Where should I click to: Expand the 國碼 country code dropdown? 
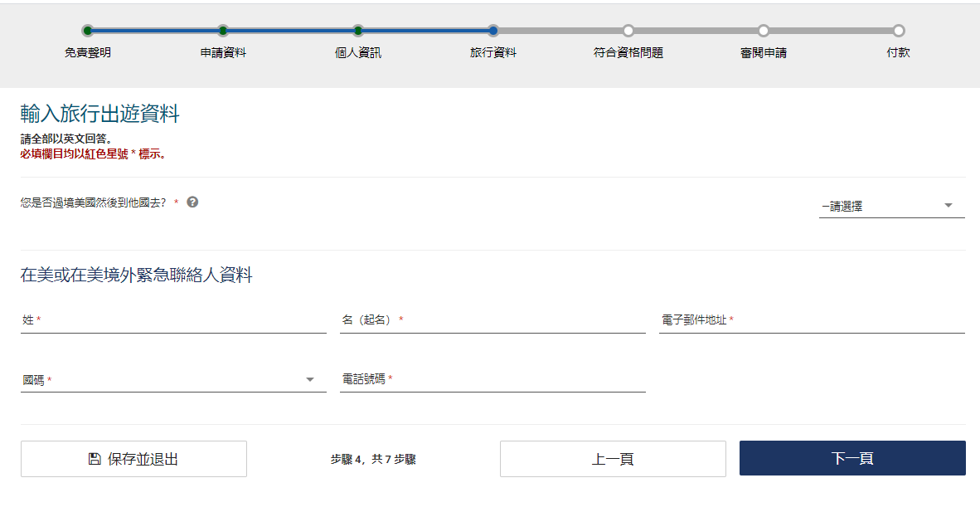click(x=173, y=379)
